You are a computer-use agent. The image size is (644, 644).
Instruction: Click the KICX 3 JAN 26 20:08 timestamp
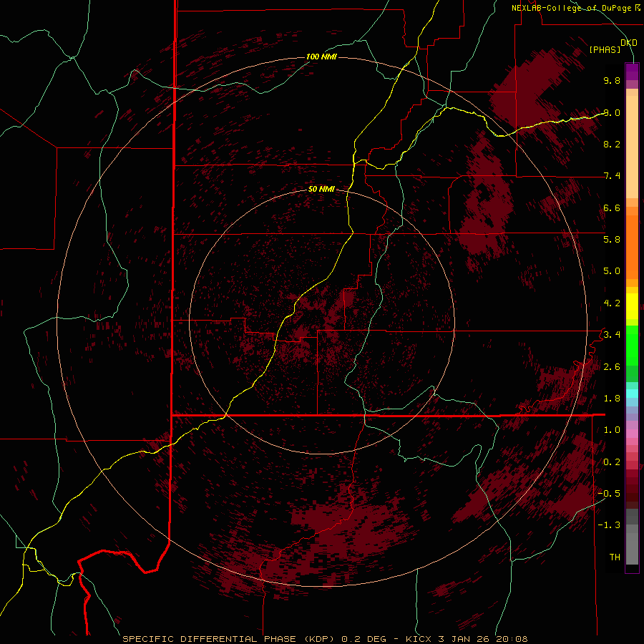pyautogui.click(x=467, y=639)
